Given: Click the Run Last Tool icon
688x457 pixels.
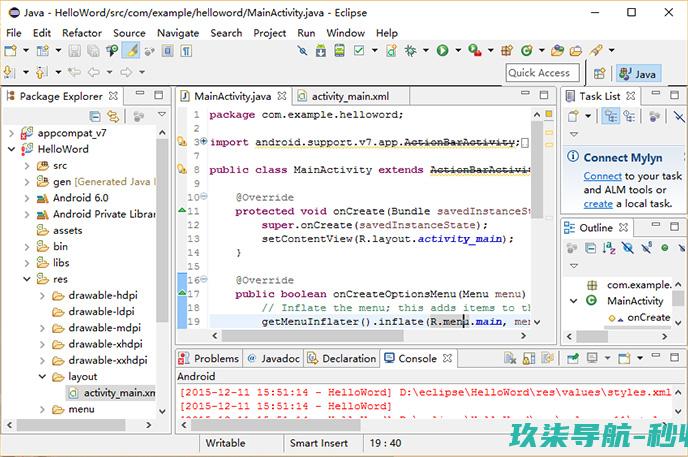Looking at the screenshot, I should [x=475, y=51].
